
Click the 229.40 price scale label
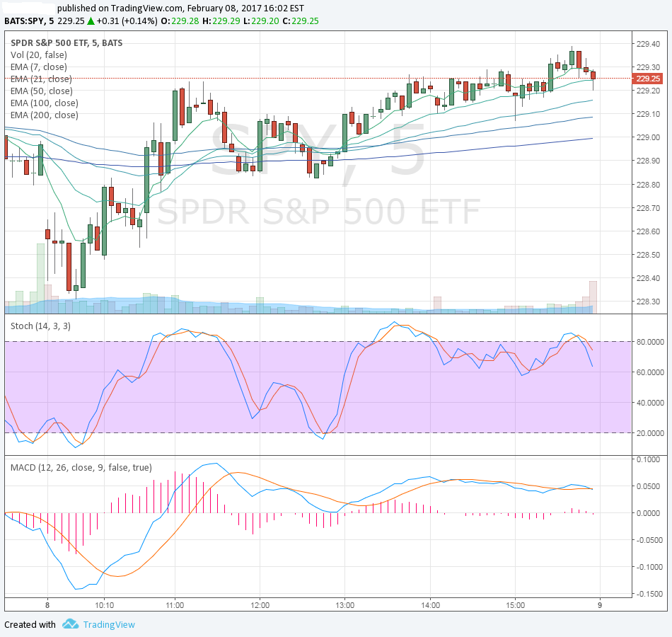[648, 44]
